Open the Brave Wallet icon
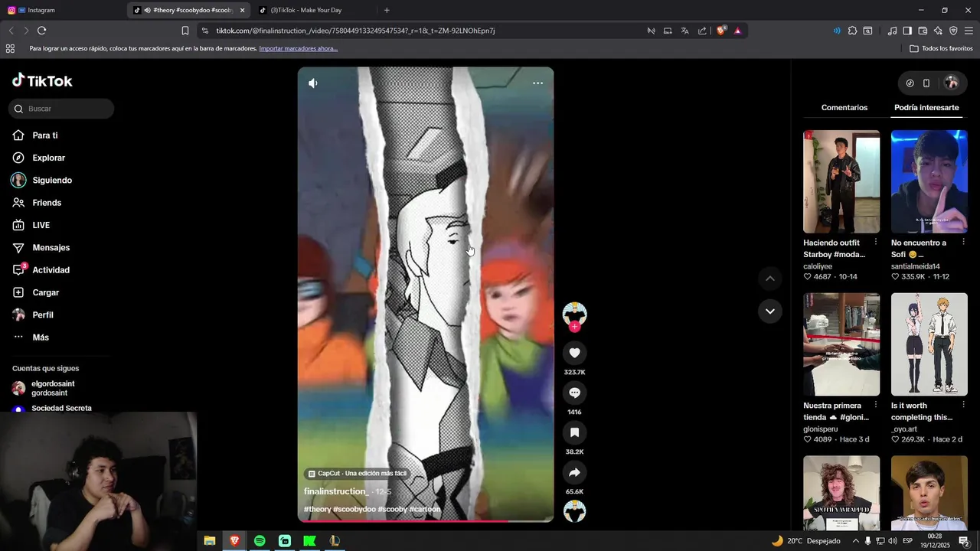The width and height of the screenshot is (980, 551). [x=923, y=31]
